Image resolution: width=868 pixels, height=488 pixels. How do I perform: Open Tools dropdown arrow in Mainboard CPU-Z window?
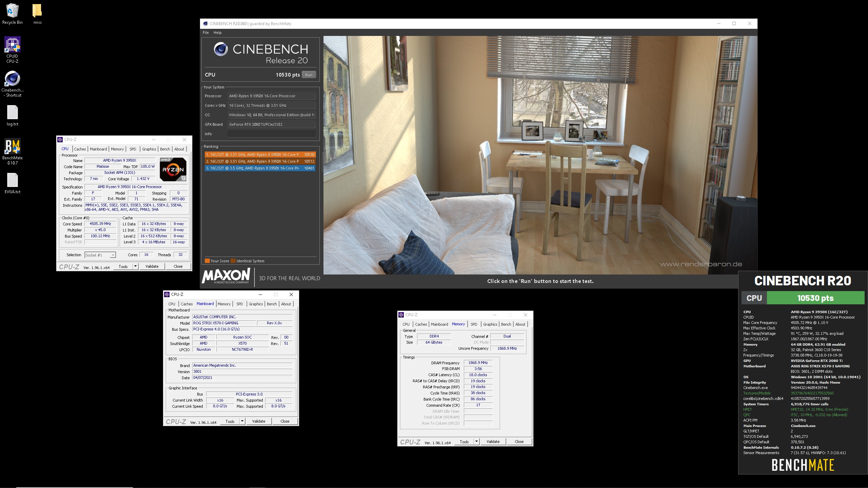click(242, 421)
